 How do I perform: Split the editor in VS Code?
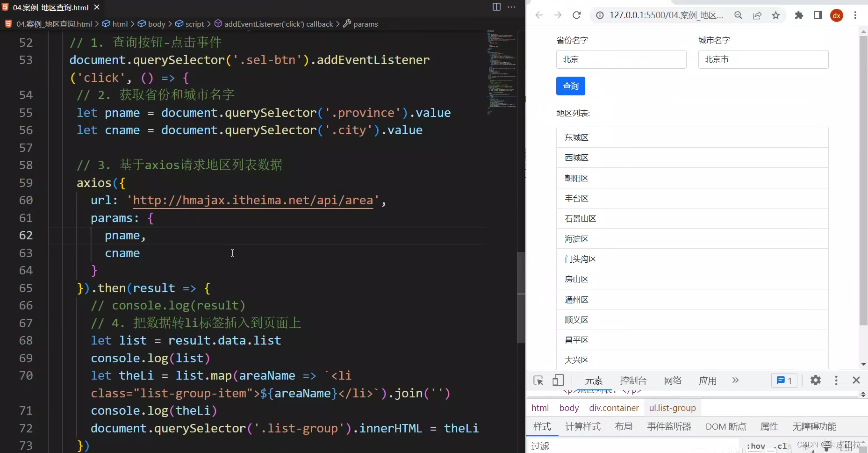pyautogui.click(x=496, y=7)
